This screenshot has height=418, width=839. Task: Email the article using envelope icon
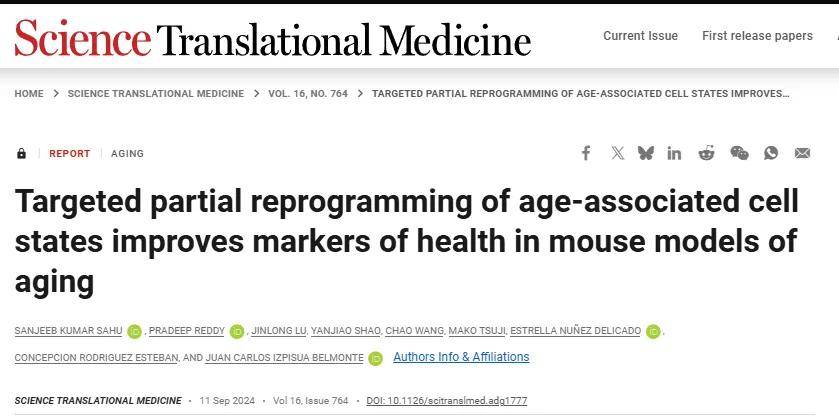pyautogui.click(x=802, y=154)
